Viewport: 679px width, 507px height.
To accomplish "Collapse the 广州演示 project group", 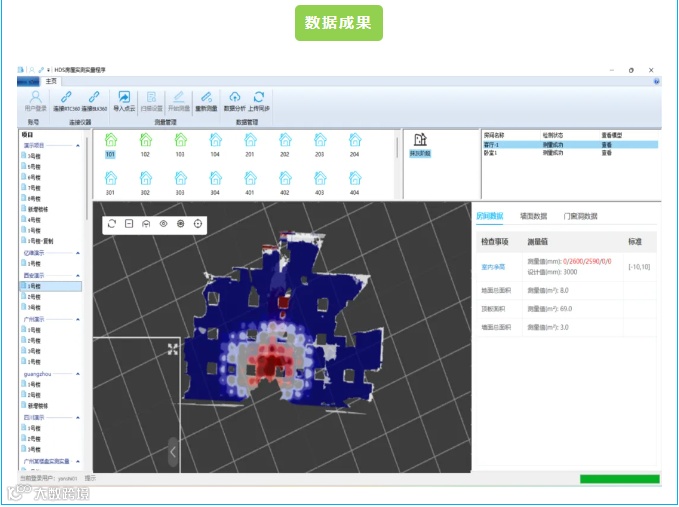I will pos(78,319).
